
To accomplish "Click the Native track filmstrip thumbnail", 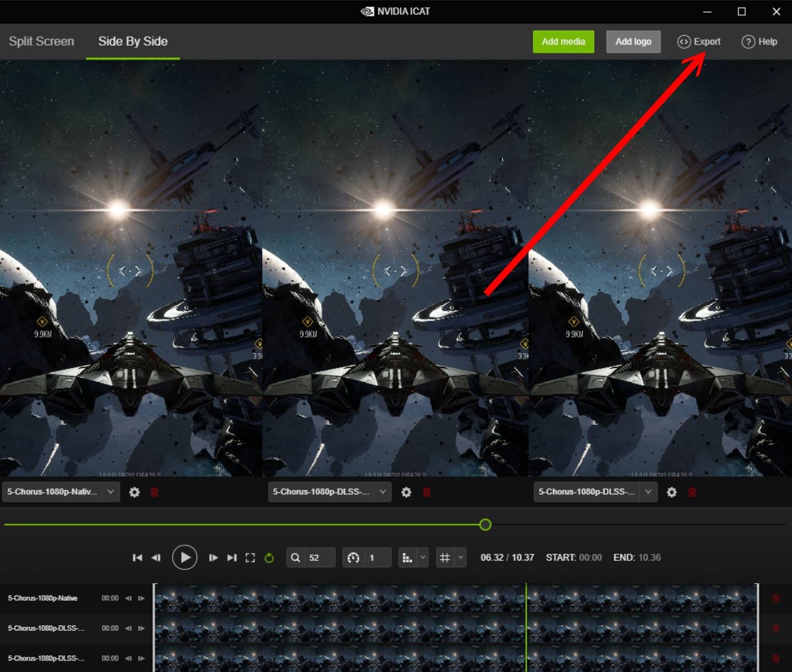I will point(455,598).
